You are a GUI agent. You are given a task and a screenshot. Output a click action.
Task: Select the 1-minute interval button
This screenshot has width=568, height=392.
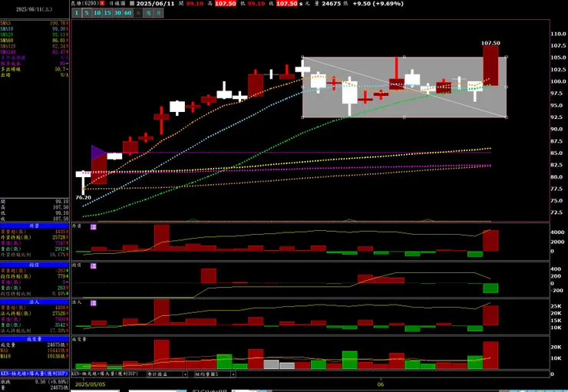point(77,13)
